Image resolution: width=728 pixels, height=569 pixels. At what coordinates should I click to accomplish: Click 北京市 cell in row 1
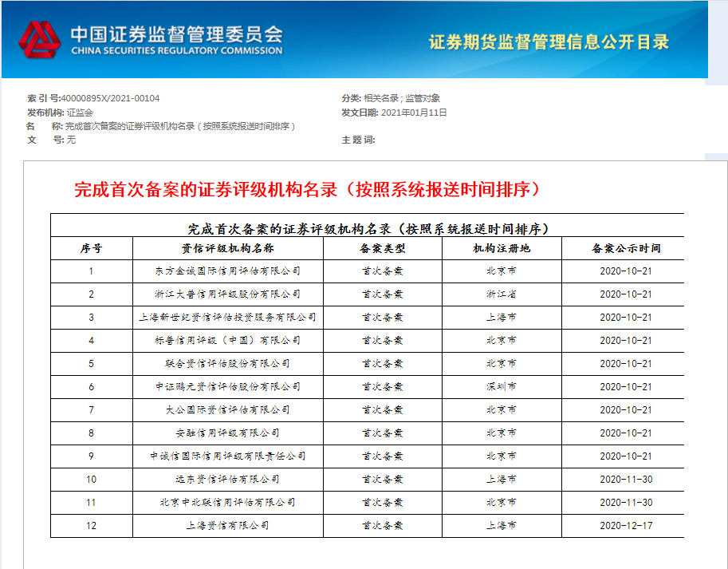[x=502, y=271]
